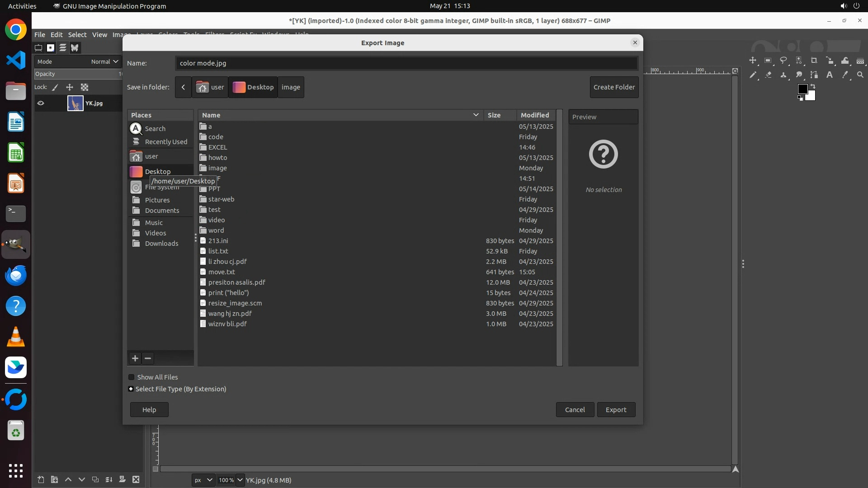Expand Select File Type (By Extension)

pos(131,389)
